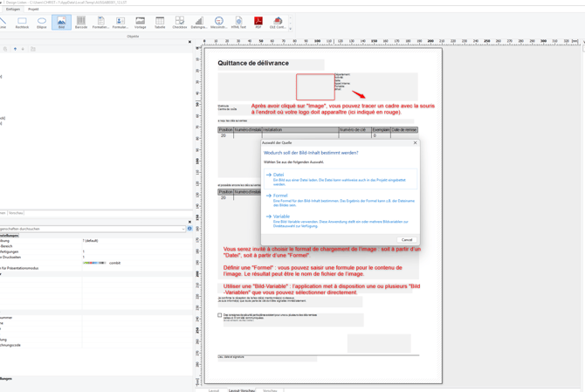Select the Ellipse shape tool
Viewport: 585px width, 392px height.
(42, 22)
